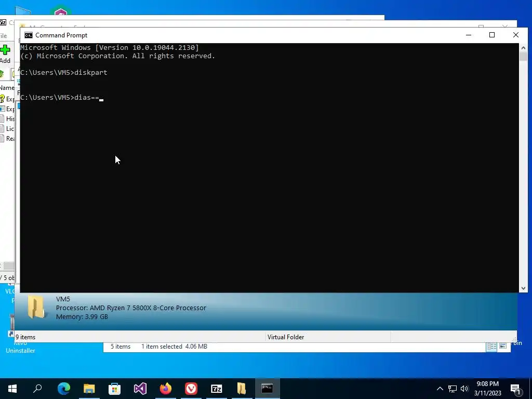Click the 'Virtual Folder' status bar text
This screenshot has width=532, height=399.
[286, 337]
